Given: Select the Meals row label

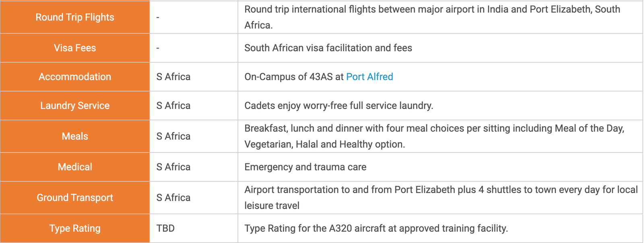Looking at the screenshot, I should [75, 136].
